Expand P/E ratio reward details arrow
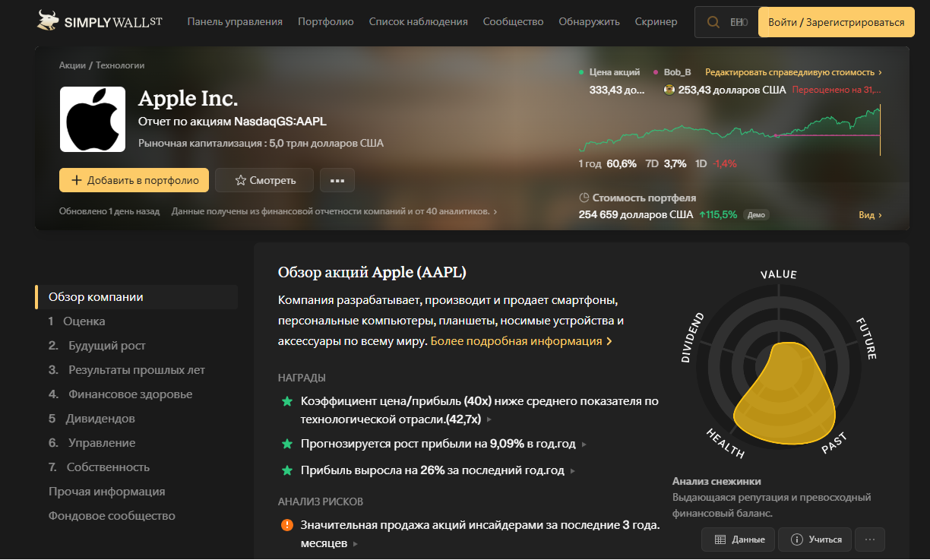Viewport: 930px width, 560px height. tap(489, 419)
